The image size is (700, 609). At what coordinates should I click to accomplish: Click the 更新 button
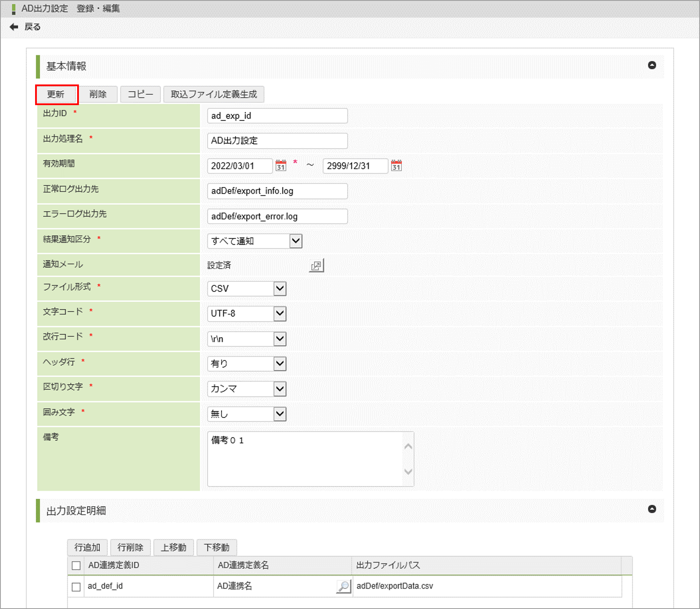[x=56, y=94]
